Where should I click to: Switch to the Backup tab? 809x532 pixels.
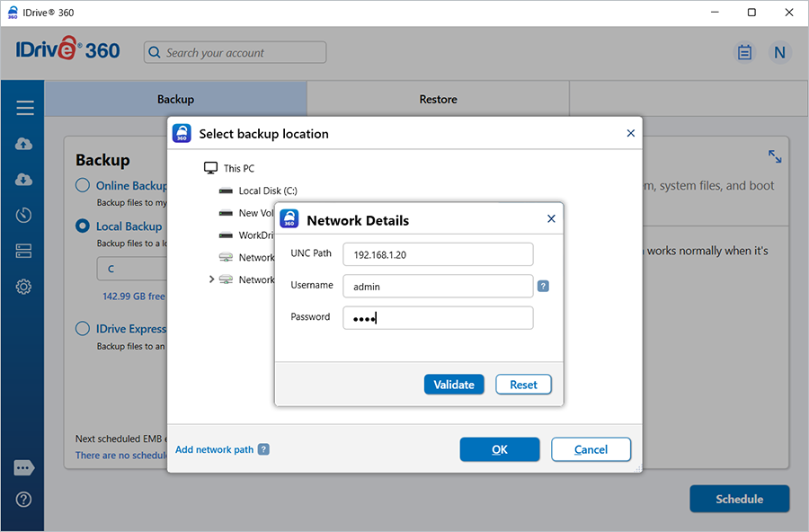[175, 99]
